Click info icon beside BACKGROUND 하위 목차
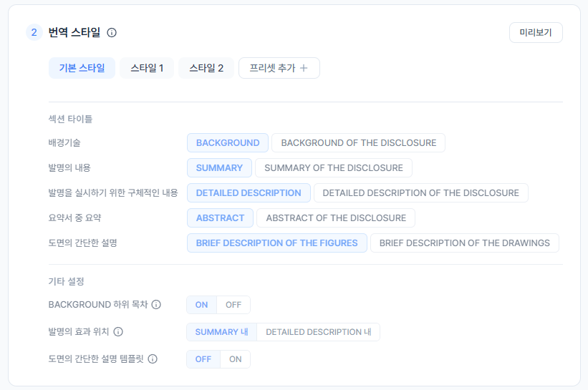588x390 pixels. pyautogui.click(x=156, y=305)
